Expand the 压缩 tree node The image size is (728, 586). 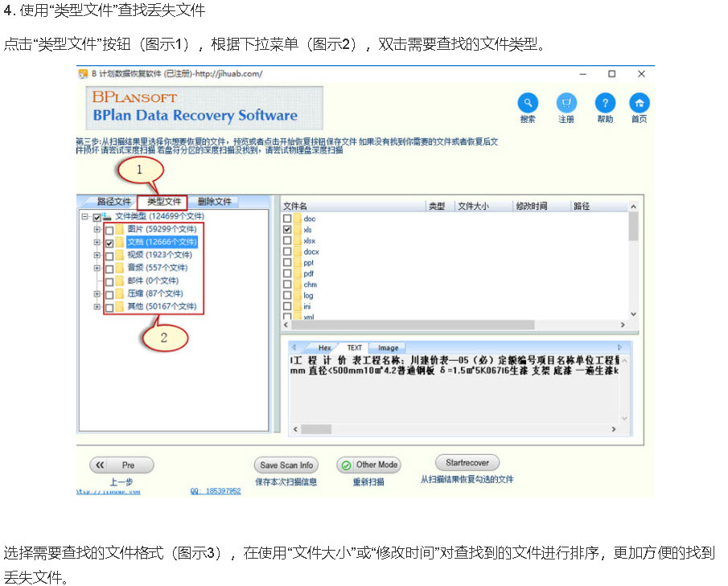click(x=97, y=293)
